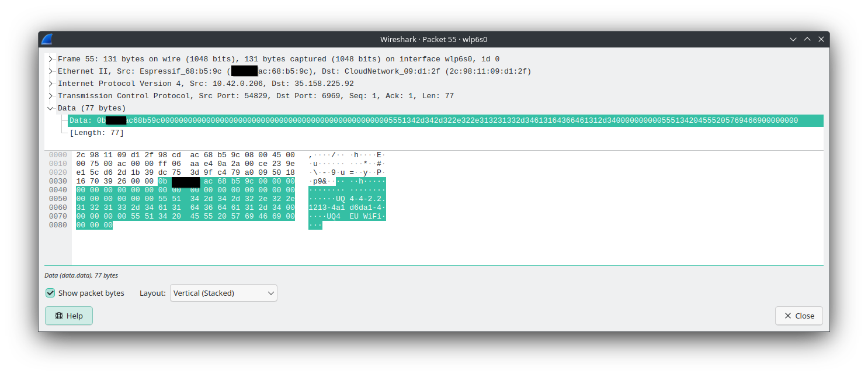Screen dimensions: 868x377
Task: Click title text 'Wireshark · Packet 55 · wlp6s0'
Action: coord(433,39)
